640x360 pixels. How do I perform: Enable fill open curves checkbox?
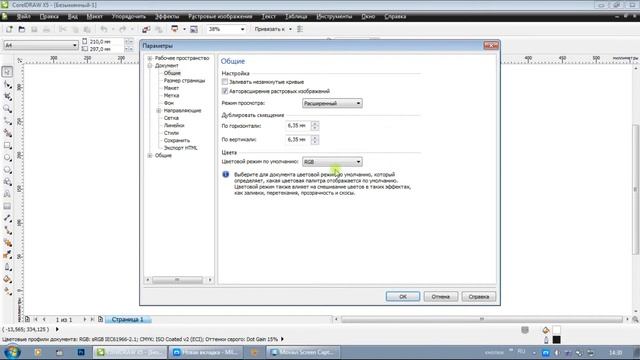point(225,82)
